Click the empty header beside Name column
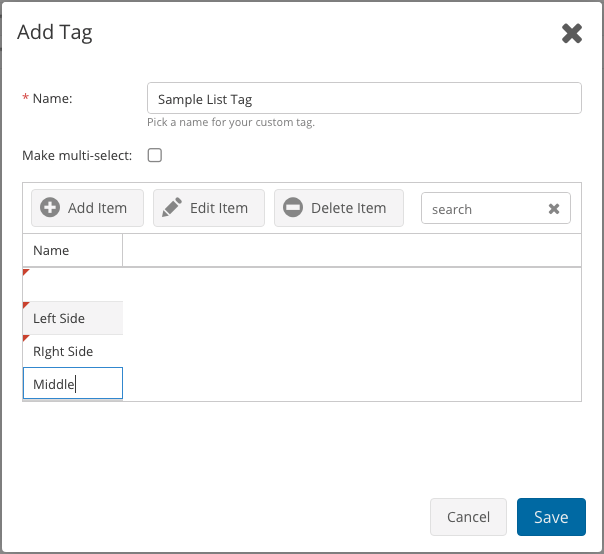Image resolution: width=604 pixels, height=554 pixels. (x=351, y=250)
